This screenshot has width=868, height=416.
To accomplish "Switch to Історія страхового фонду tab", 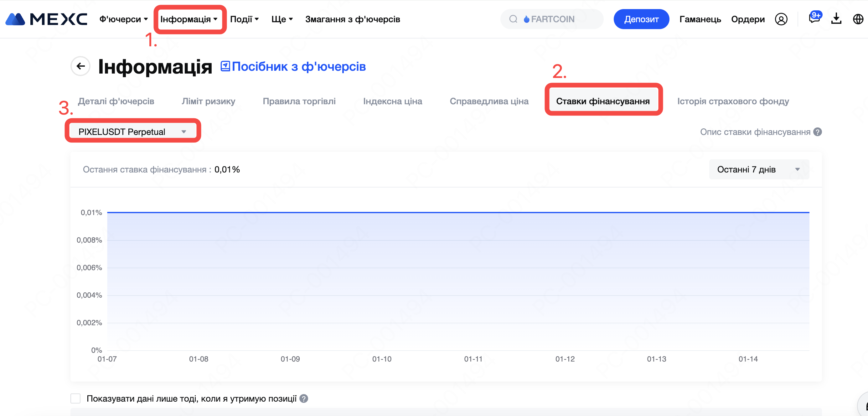I will 733,101.
